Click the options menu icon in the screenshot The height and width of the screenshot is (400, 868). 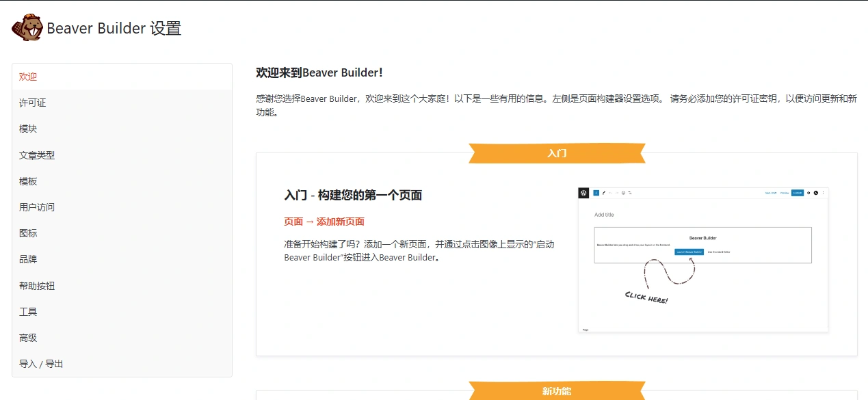(x=823, y=193)
